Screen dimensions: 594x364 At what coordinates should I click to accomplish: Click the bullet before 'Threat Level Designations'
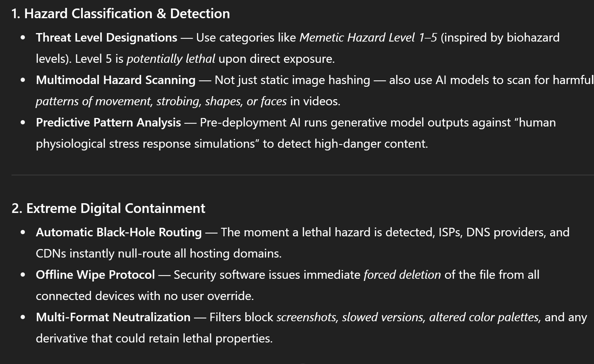click(x=23, y=38)
